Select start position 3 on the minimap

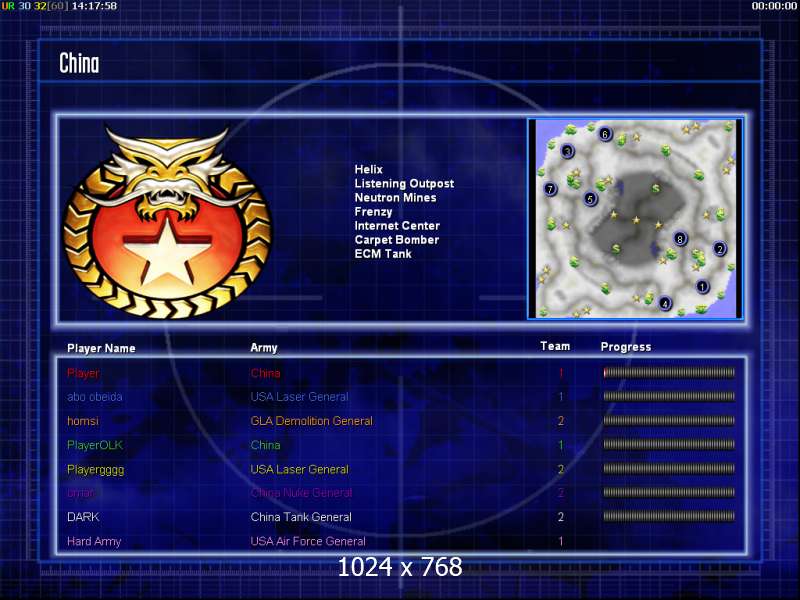coord(567,151)
